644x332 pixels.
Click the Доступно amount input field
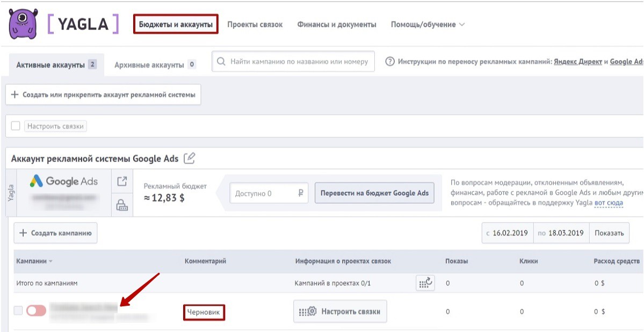(x=263, y=194)
